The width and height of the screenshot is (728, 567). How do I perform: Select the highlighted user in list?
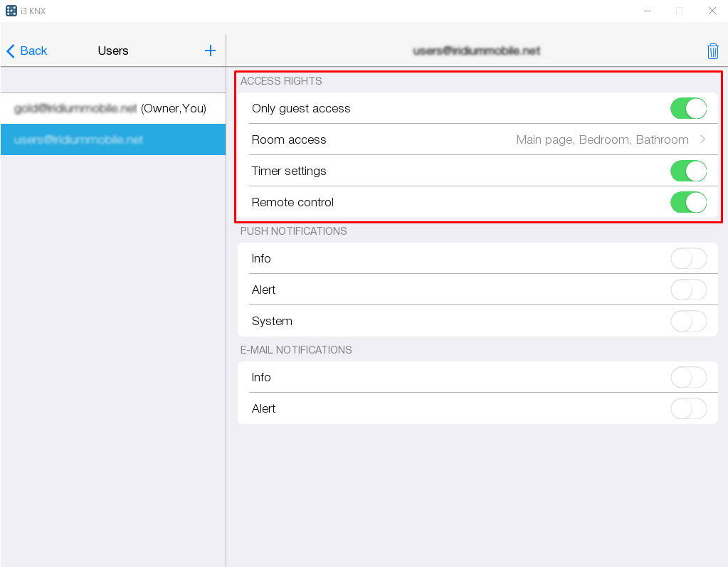point(78,140)
